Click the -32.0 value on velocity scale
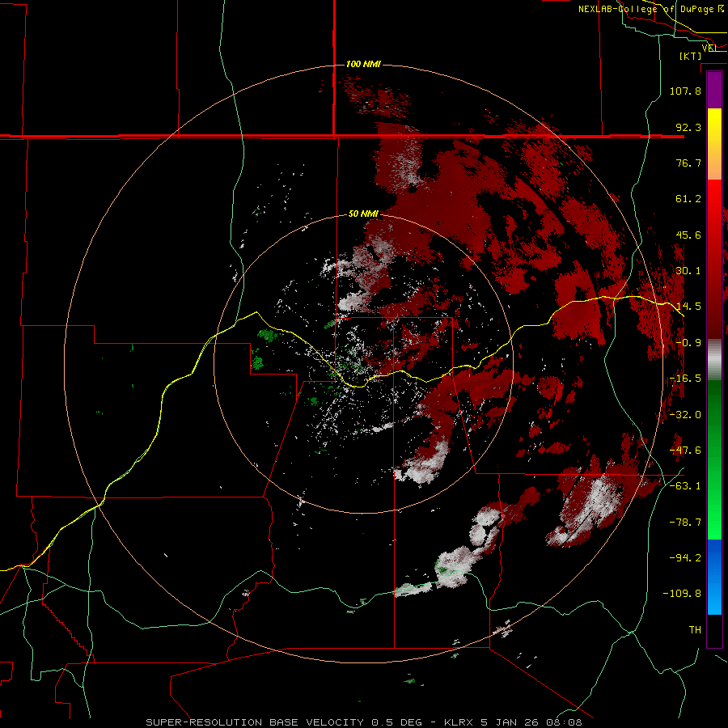The width and height of the screenshot is (728, 728). (685, 415)
